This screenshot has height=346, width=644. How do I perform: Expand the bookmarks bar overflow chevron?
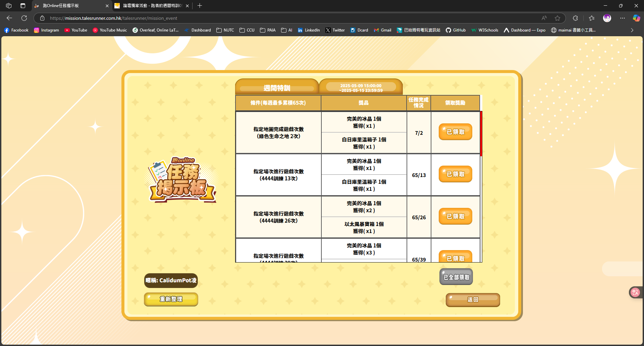[x=632, y=30]
